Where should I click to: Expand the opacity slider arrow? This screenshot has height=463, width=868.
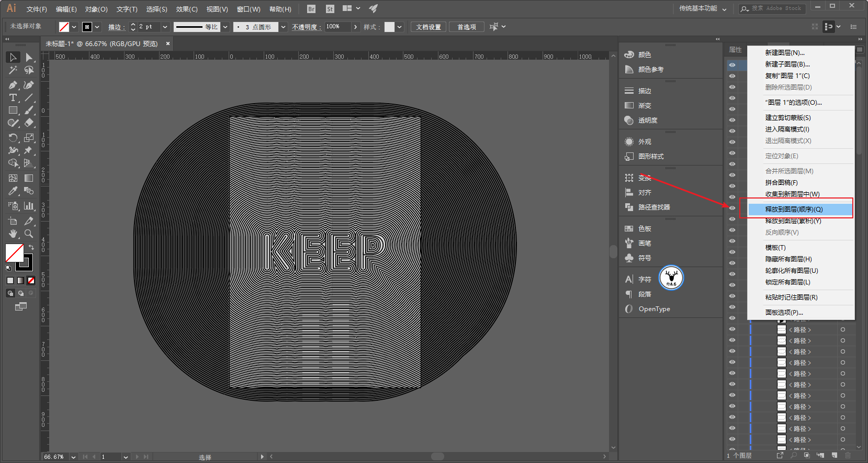[x=356, y=27]
